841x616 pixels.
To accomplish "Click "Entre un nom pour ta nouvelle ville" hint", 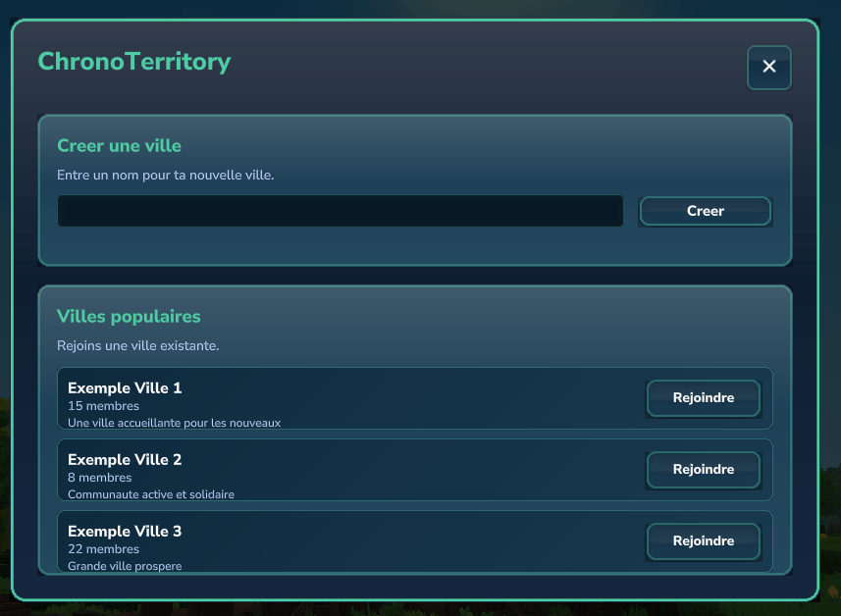I will [x=165, y=176].
